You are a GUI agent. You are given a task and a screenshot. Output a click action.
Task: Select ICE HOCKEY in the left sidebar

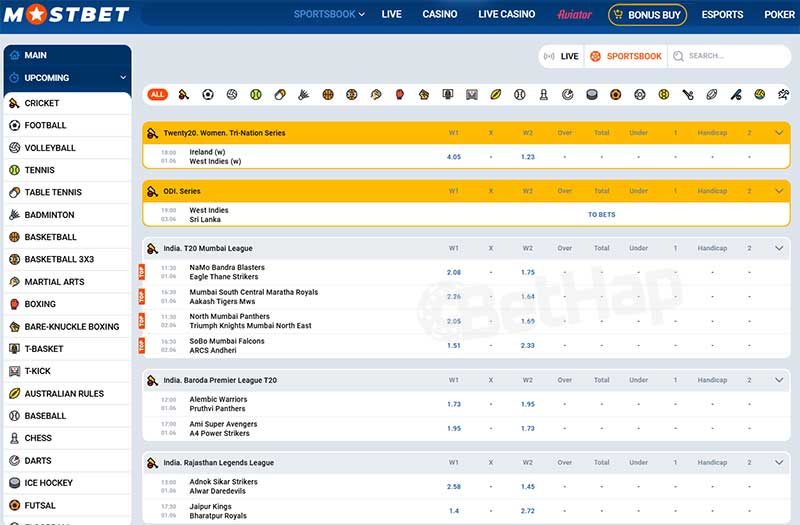tap(67, 483)
